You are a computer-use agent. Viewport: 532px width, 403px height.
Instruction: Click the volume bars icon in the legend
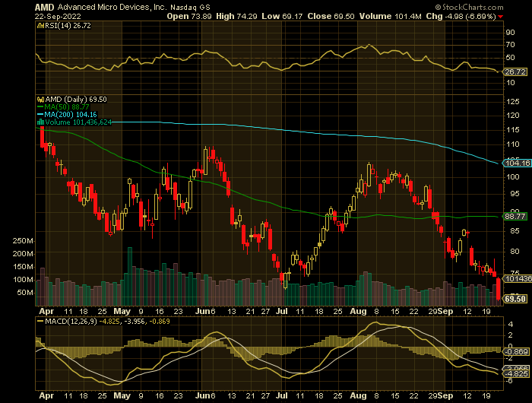tap(40, 122)
